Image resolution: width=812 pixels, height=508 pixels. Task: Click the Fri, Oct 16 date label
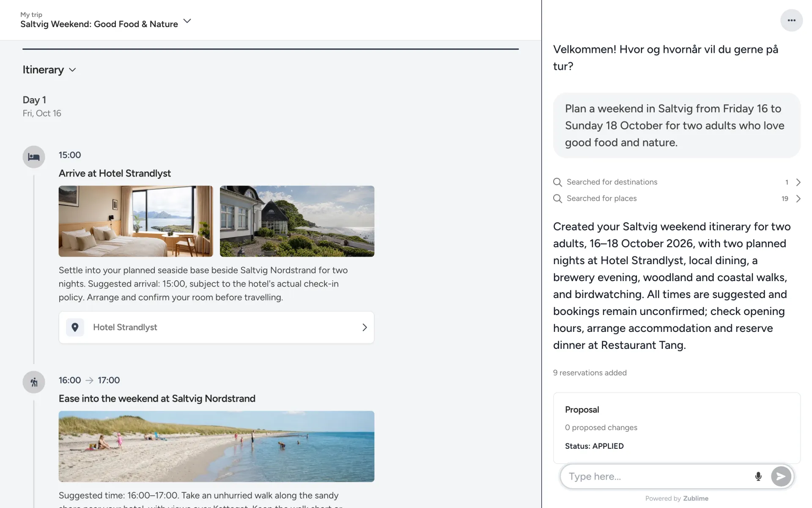coord(42,113)
